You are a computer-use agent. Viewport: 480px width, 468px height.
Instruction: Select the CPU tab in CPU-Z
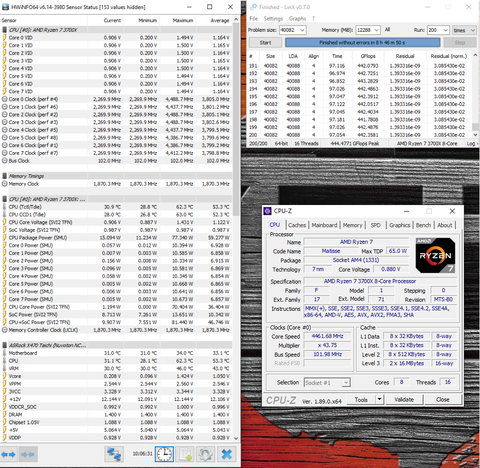[x=275, y=225]
